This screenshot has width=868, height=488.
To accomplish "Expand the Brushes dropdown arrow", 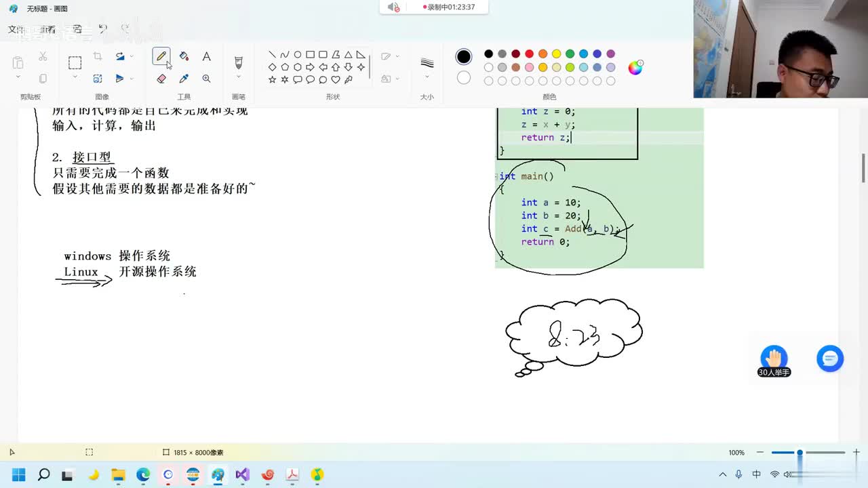I will point(238,77).
